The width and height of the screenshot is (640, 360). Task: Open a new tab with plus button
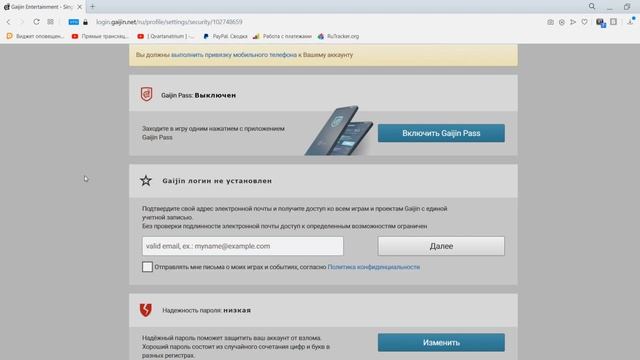coord(93,7)
